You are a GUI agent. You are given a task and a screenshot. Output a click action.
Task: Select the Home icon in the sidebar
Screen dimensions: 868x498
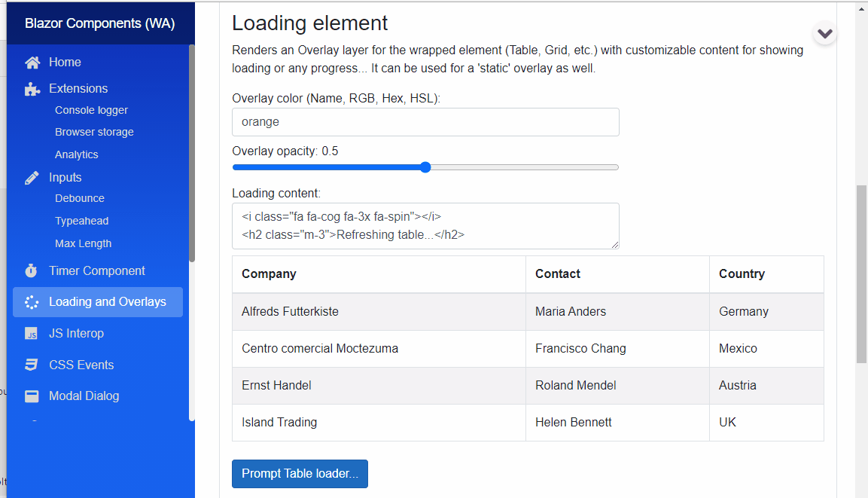(x=31, y=62)
